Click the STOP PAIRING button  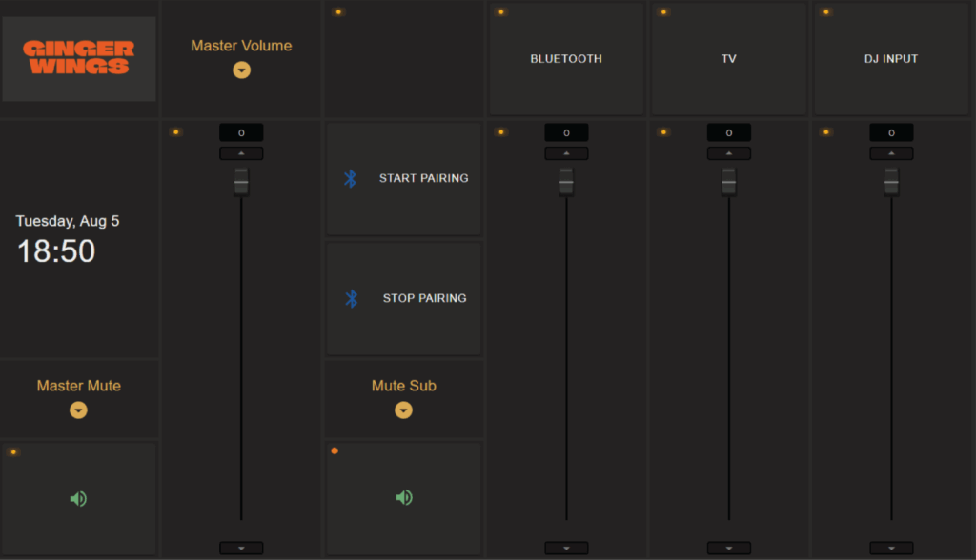[424, 298]
